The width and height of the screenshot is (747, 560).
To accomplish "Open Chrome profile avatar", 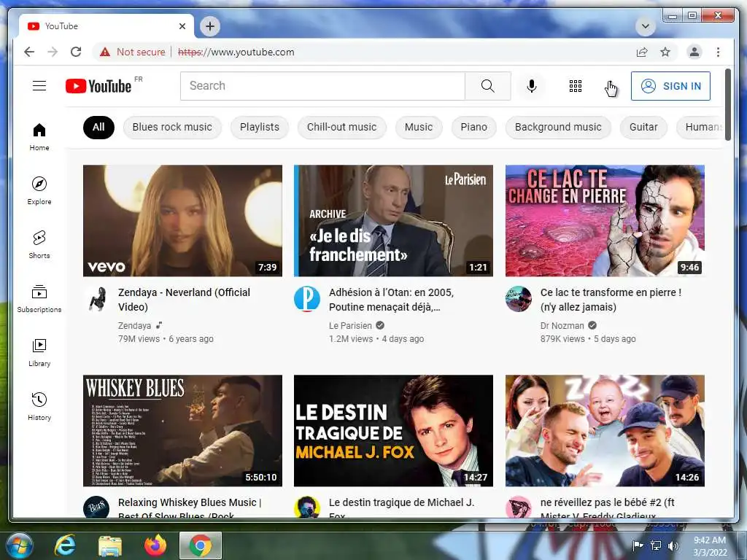I will (694, 52).
